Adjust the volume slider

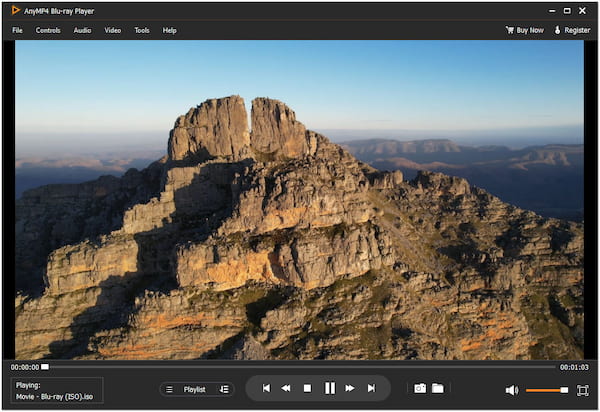546,390
